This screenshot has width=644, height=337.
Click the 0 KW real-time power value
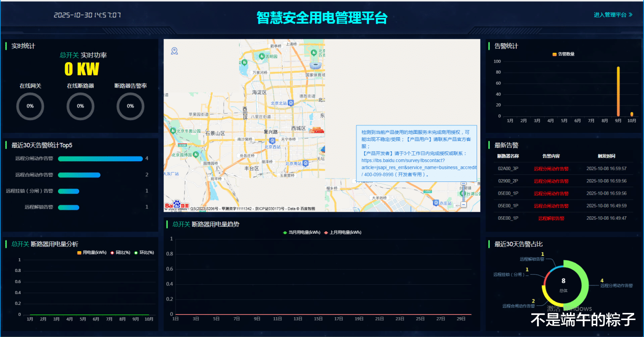[x=82, y=69]
